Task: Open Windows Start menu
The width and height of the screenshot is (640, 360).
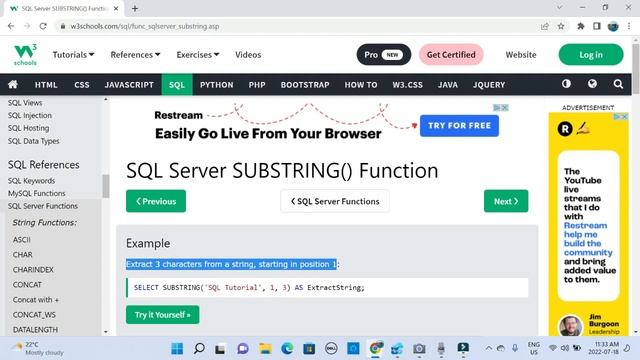Action: tap(177, 349)
